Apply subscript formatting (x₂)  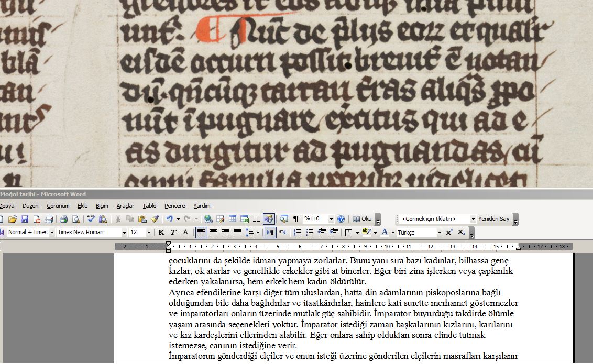pyautogui.click(x=462, y=233)
